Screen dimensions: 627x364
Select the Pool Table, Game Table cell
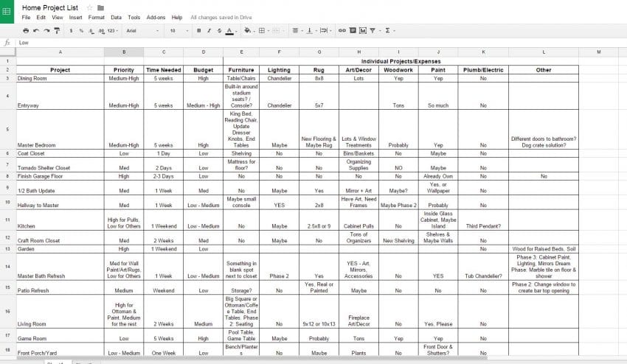[x=241, y=335]
